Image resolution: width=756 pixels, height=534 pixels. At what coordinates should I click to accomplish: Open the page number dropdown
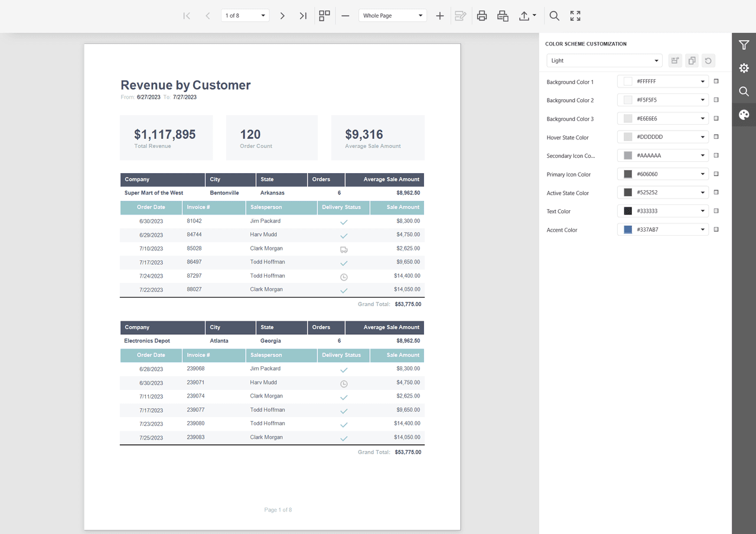245,15
